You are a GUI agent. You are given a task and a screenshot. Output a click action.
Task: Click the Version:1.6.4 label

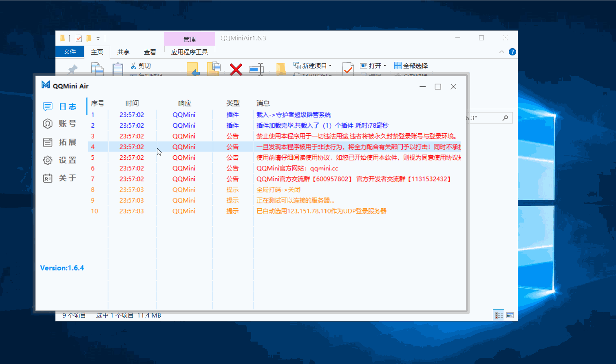pos(62,268)
